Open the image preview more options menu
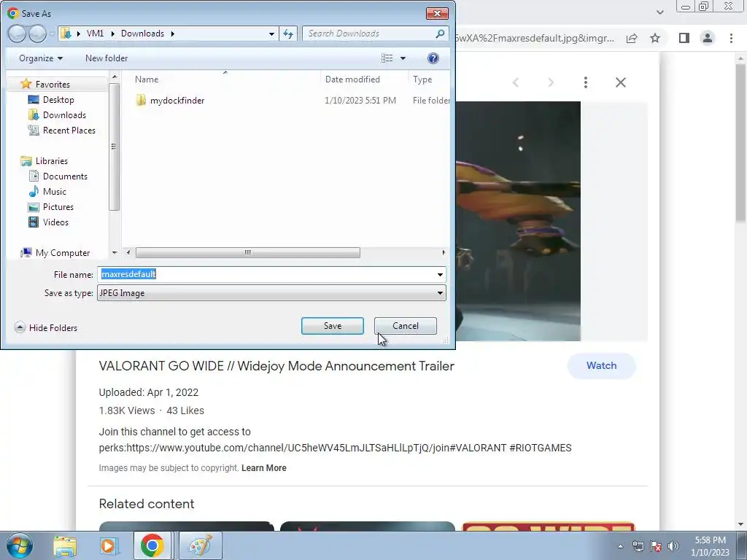 (586, 82)
